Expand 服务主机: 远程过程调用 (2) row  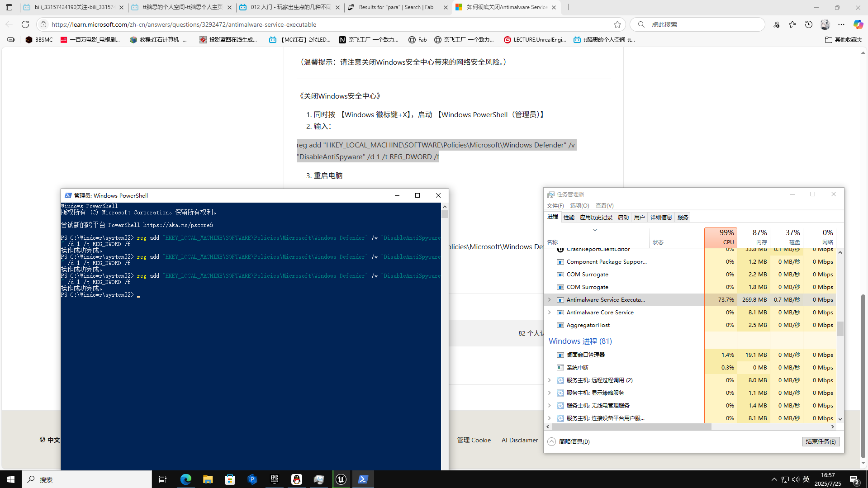550,380
